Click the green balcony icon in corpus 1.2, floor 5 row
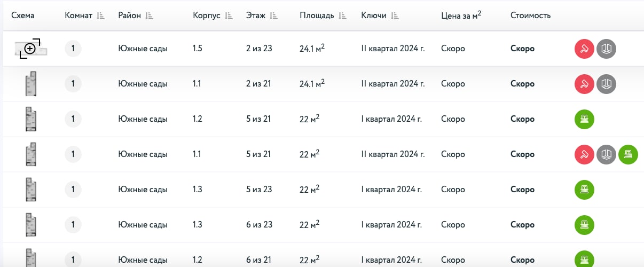 [x=584, y=120]
